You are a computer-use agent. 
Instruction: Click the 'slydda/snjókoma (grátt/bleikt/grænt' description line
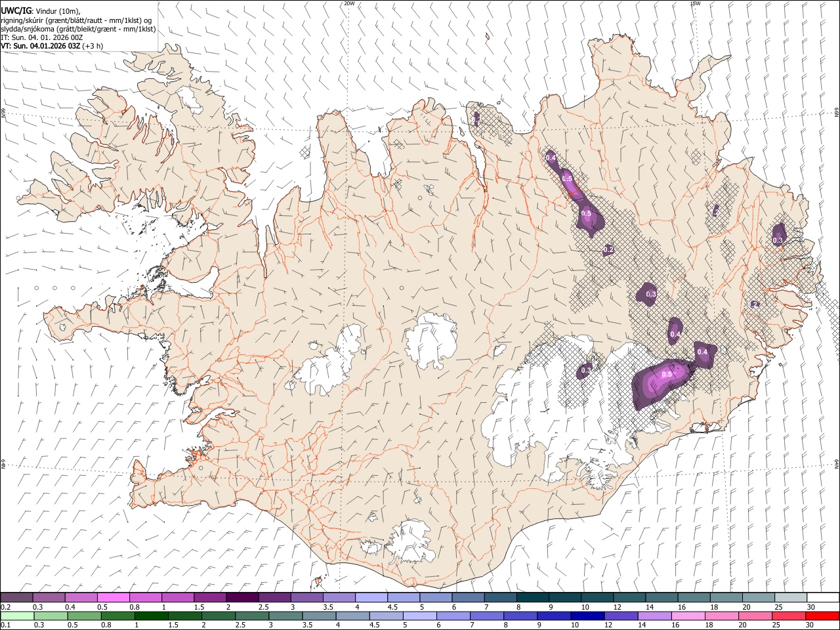tap(79, 29)
